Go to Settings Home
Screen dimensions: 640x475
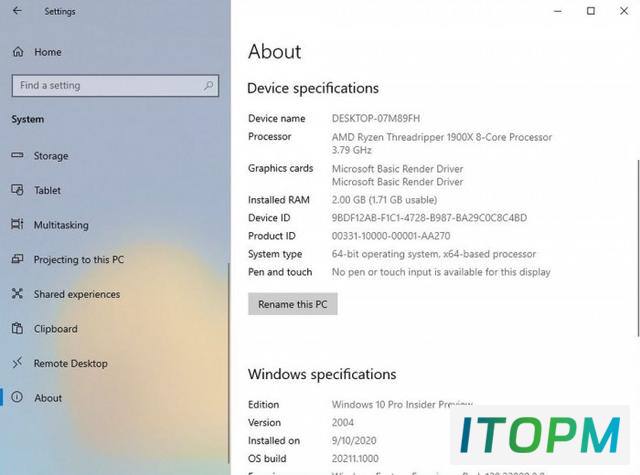pos(48,52)
